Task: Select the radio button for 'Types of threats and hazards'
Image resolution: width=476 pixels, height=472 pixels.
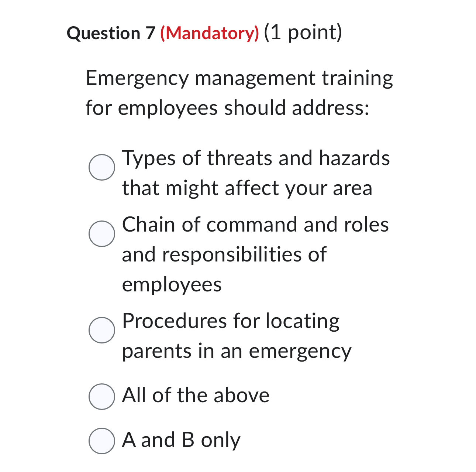Action: click(x=101, y=167)
